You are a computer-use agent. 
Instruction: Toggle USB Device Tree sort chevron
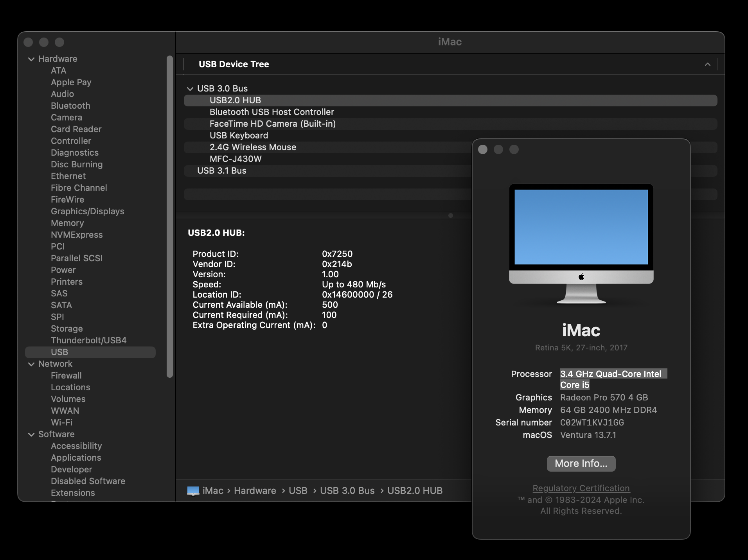[707, 64]
